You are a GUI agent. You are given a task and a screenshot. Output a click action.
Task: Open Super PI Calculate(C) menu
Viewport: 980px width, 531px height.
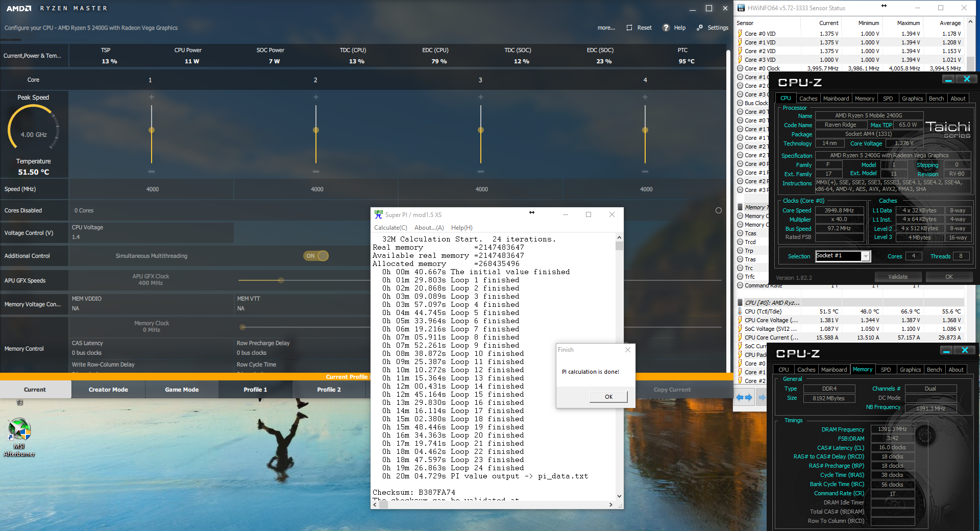390,228
